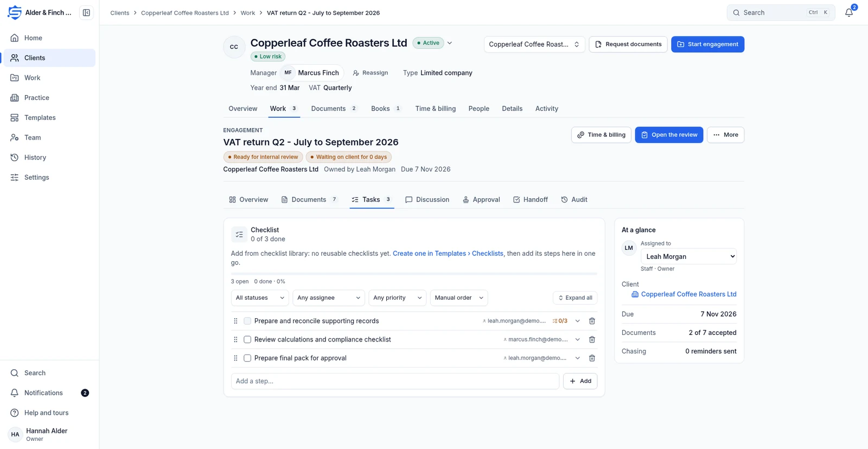Image resolution: width=868 pixels, height=449 pixels.
Task: Switch to the Discussion tab
Action: [427, 200]
